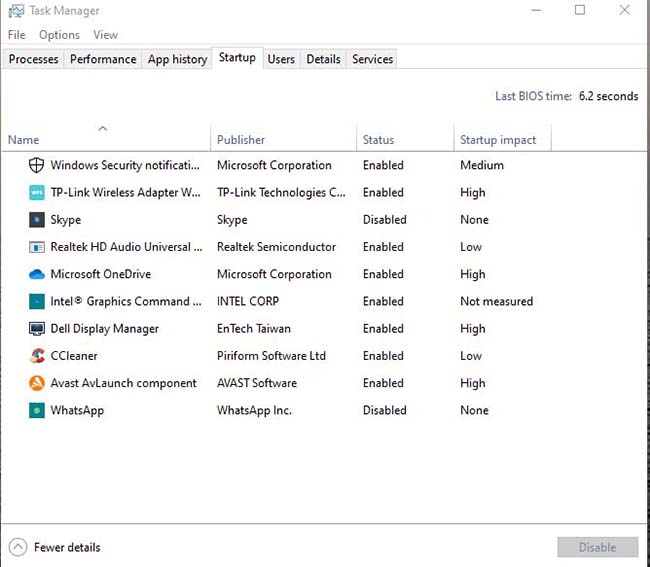Viewport: 650px width, 567px height.
Task: Open the Options menu
Action: click(x=59, y=35)
